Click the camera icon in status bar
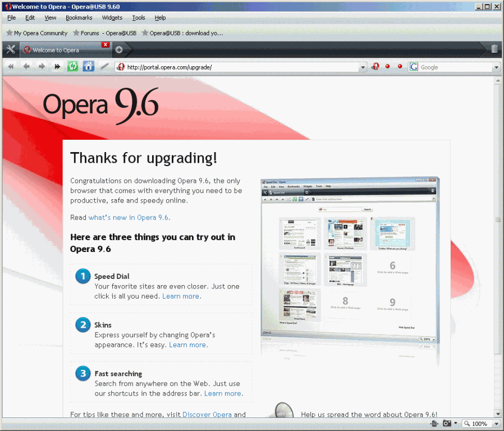This screenshot has width=504, height=431. (x=447, y=423)
